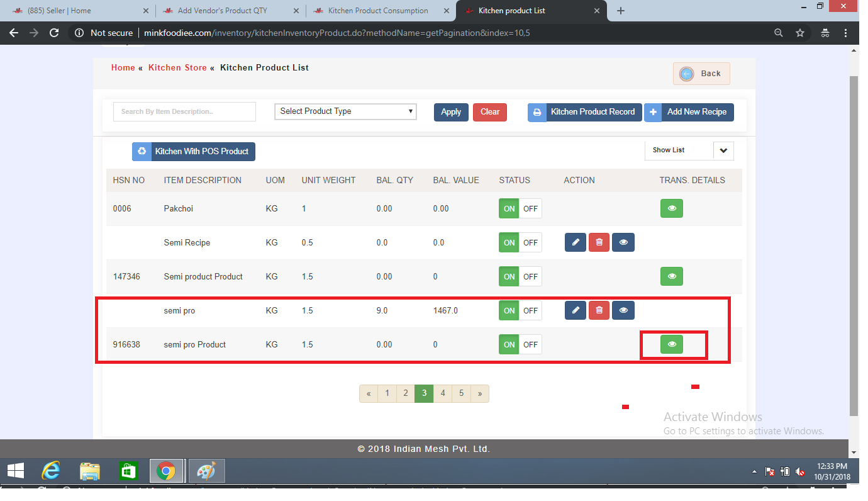Open the blue eye view for semi pro
This screenshot has height=501, width=868.
[x=623, y=310]
